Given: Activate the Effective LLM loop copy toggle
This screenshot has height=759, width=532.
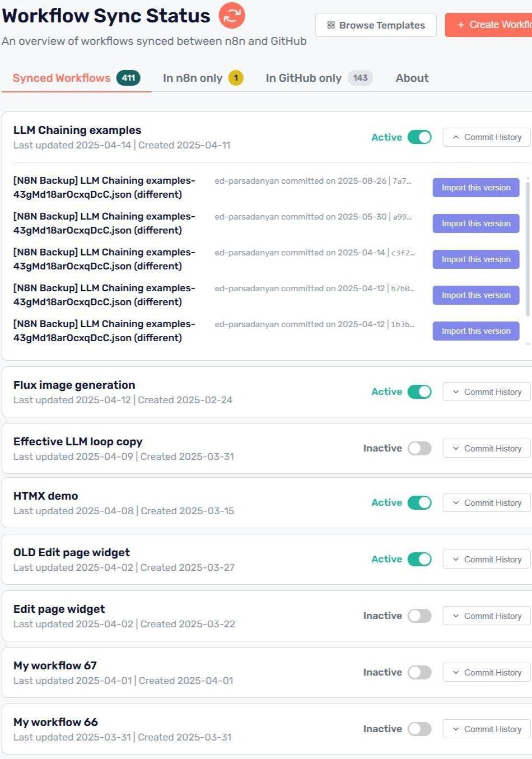Looking at the screenshot, I should (x=419, y=448).
